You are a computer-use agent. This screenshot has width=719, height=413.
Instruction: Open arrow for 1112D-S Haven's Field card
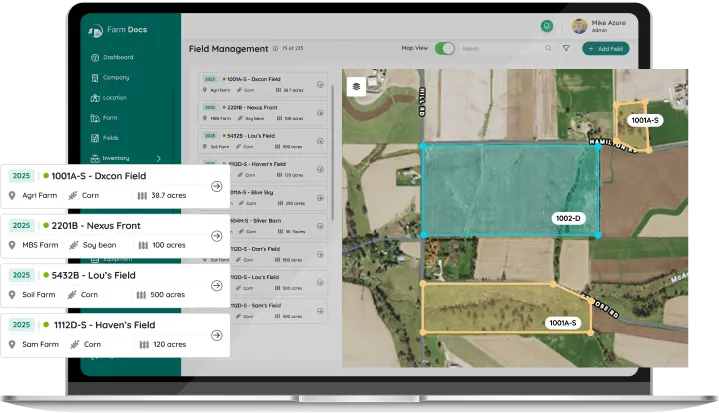point(216,335)
